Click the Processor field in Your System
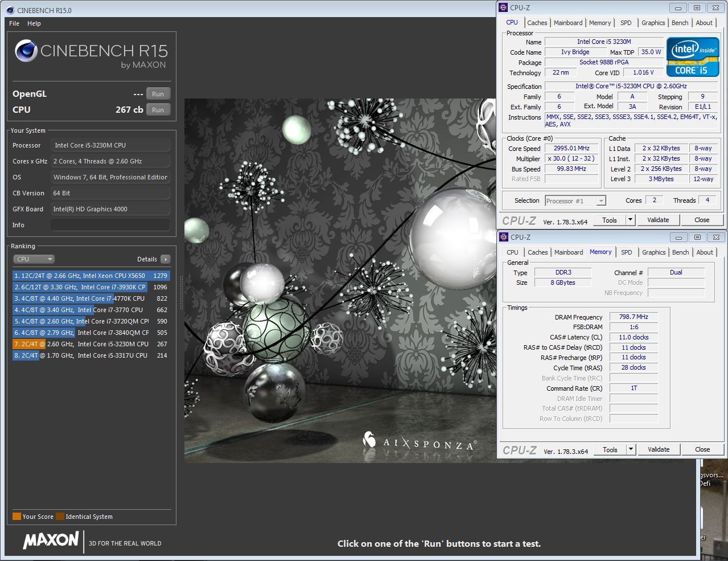This screenshot has width=728, height=561. click(110, 145)
